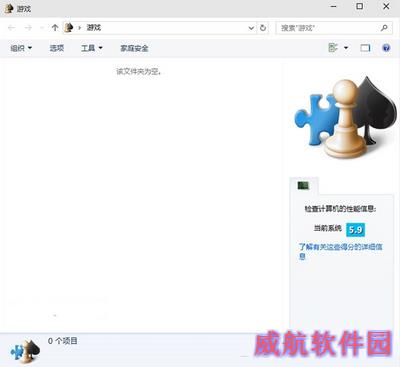Click the 家庭安全 toolbar item
The image size is (400, 367).
(x=134, y=48)
